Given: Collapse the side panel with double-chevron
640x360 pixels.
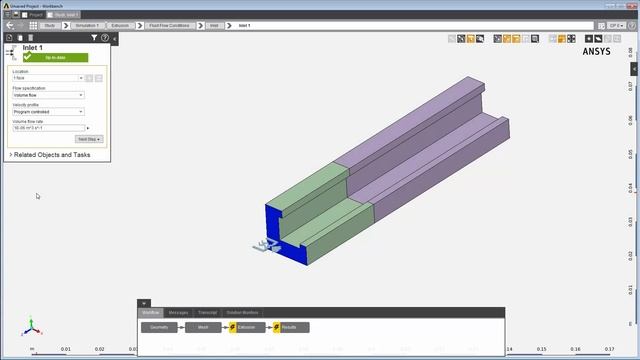Looking at the screenshot, I should tap(115, 39).
